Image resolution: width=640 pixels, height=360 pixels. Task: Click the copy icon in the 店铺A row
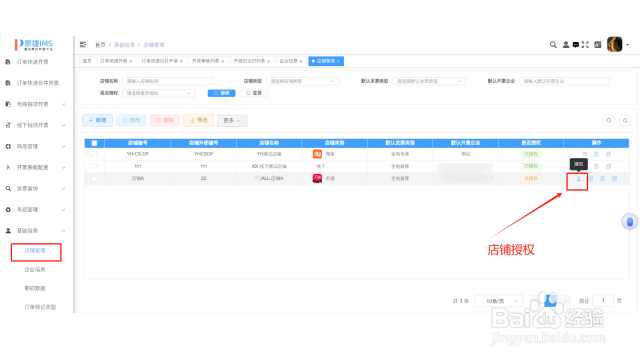[x=614, y=178]
